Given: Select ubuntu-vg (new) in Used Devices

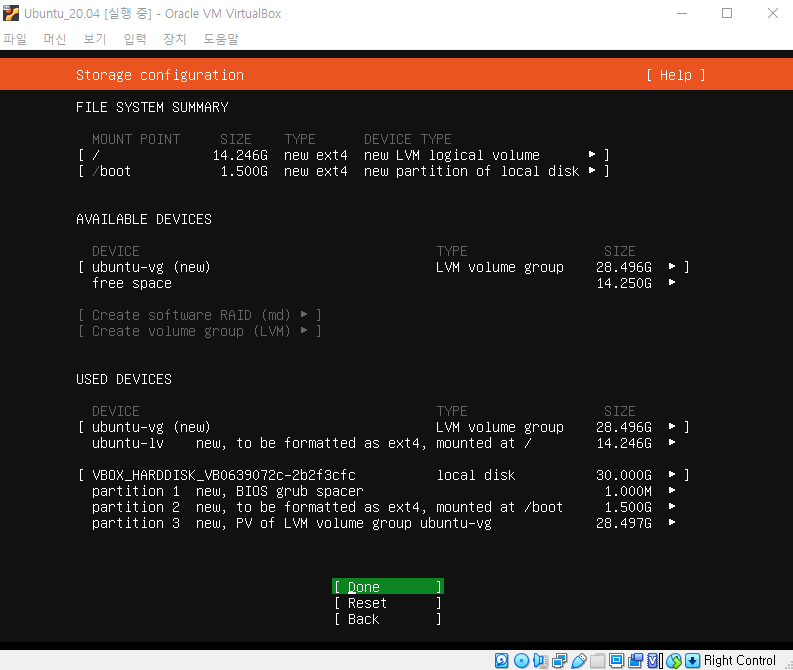Looking at the screenshot, I should point(384,427).
